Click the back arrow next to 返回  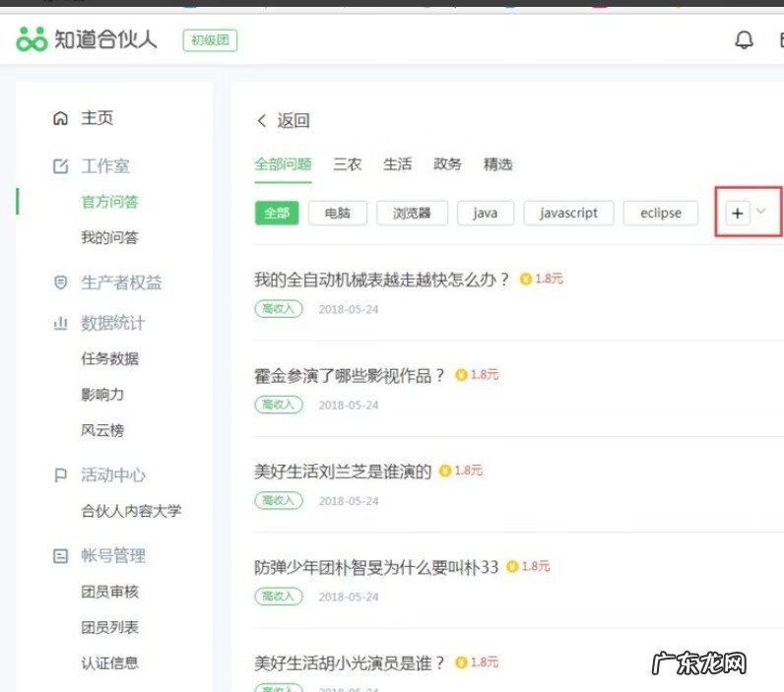tap(262, 120)
